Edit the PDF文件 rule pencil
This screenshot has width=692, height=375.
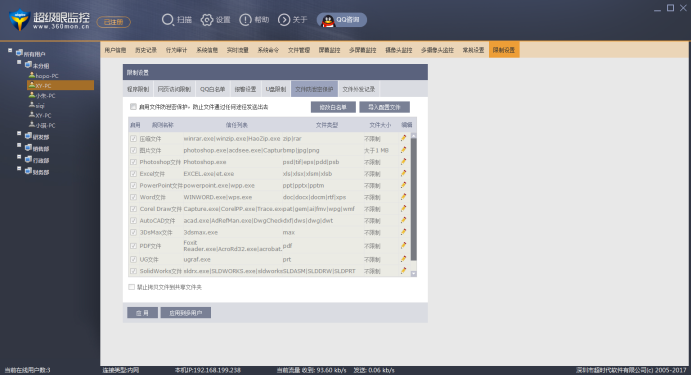tap(403, 245)
